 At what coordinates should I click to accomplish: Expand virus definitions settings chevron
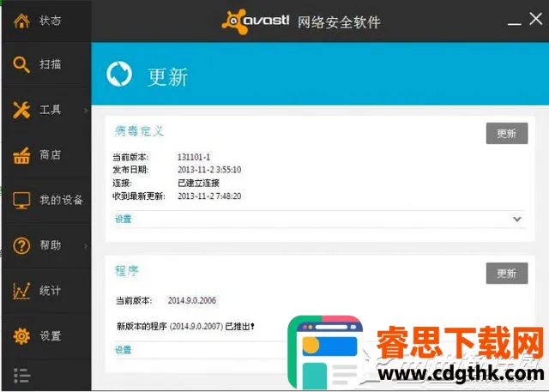[516, 220]
